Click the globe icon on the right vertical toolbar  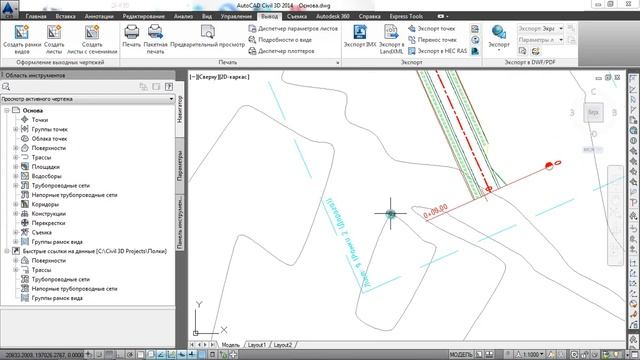coord(633,131)
